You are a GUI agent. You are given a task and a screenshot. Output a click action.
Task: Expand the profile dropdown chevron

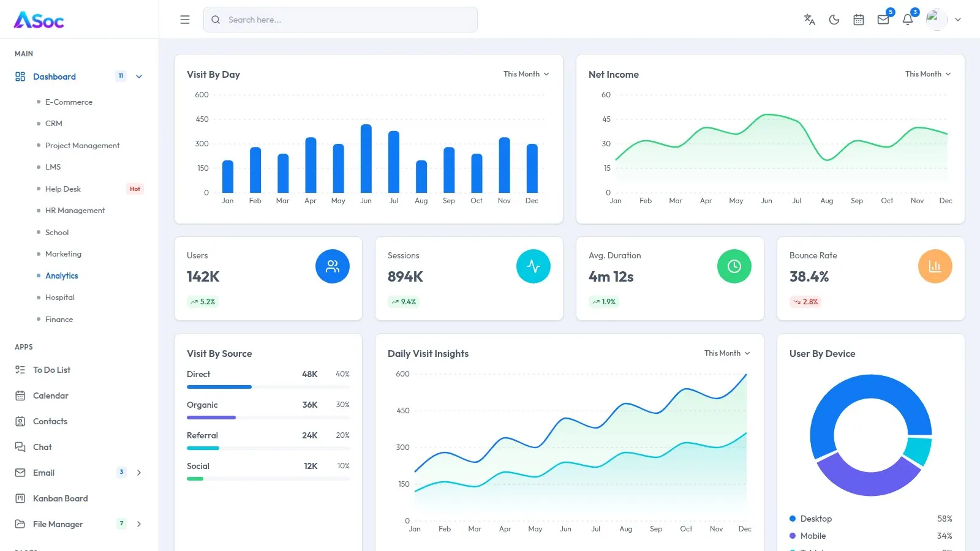pyautogui.click(x=958, y=20)
